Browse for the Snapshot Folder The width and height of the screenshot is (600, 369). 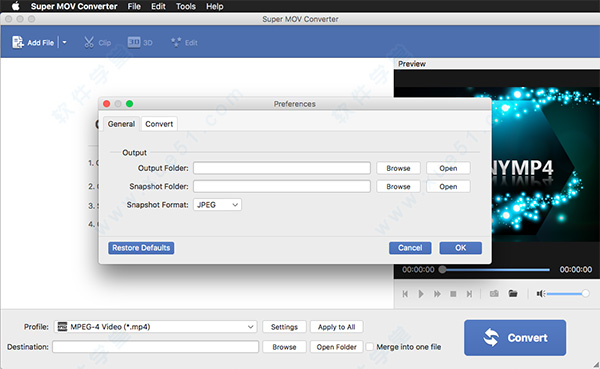398,186
